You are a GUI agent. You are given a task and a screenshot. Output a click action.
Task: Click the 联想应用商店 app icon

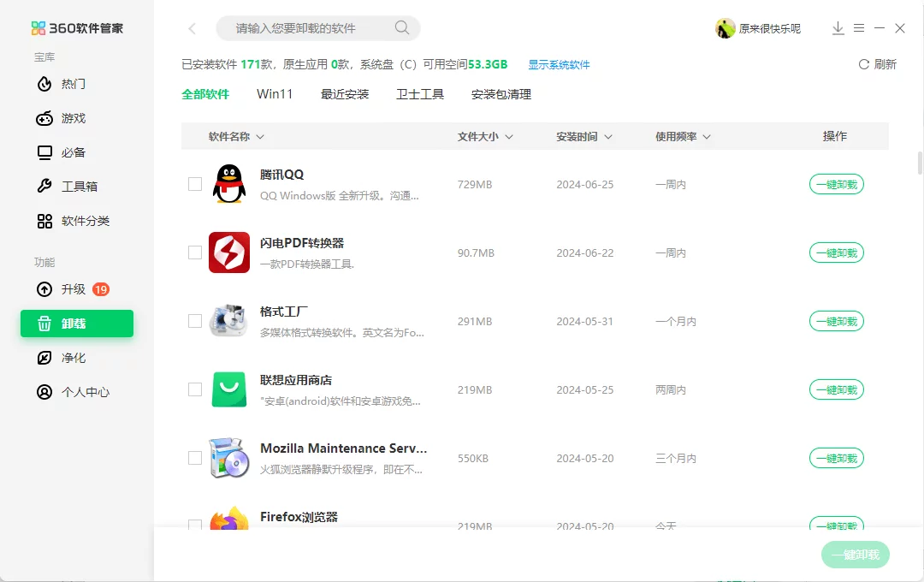[229, 389]
